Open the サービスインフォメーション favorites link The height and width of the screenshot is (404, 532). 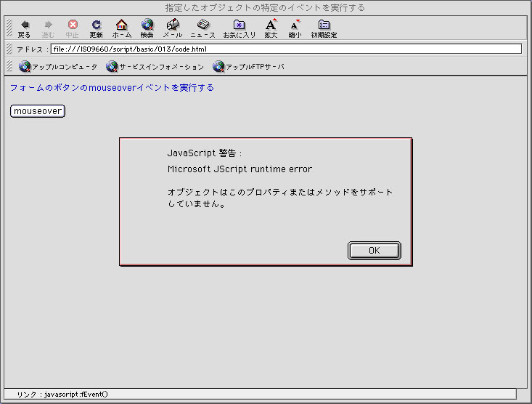click(x=155, y=67)
